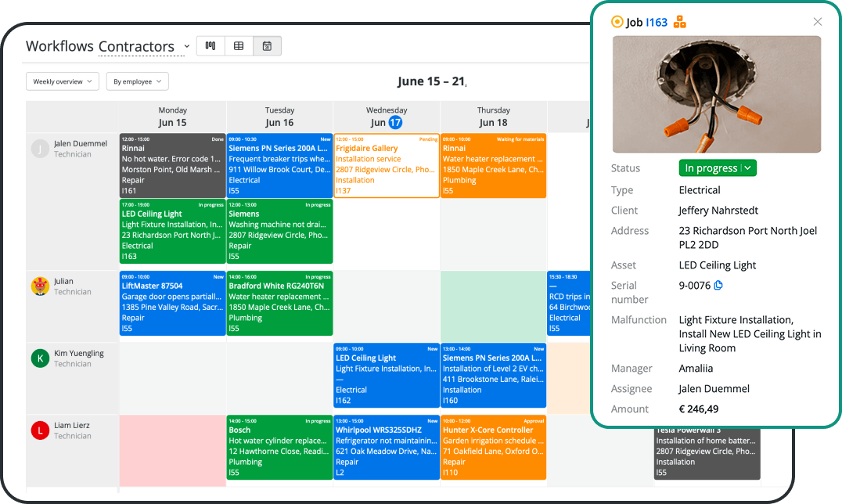Select the Tuesday Jun 16 column header

(x=279, y=117)
